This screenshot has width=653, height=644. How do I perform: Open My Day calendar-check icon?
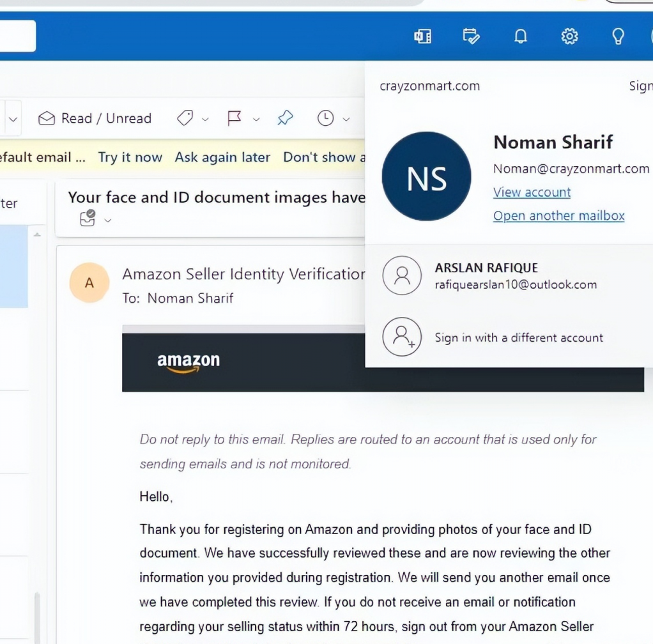point(472,36)
